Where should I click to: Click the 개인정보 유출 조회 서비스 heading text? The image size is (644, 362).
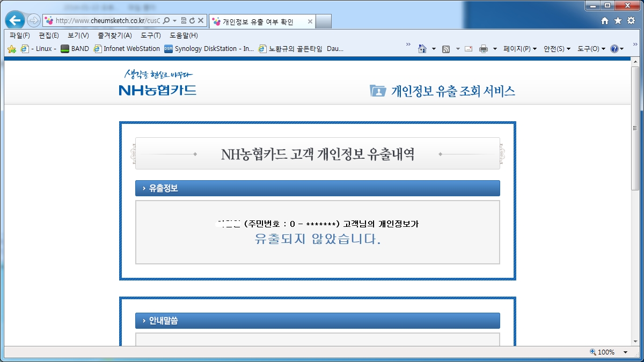(453, 91)
